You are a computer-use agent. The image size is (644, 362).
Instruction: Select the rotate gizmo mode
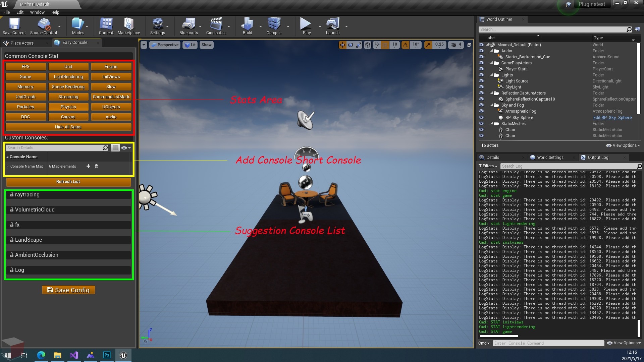pos(351,45)
